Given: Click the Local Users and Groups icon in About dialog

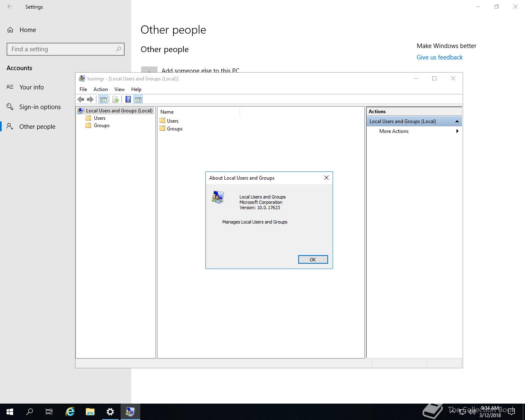Looking at the screenshot, I should pyautogui.click(x=218, y=197).
